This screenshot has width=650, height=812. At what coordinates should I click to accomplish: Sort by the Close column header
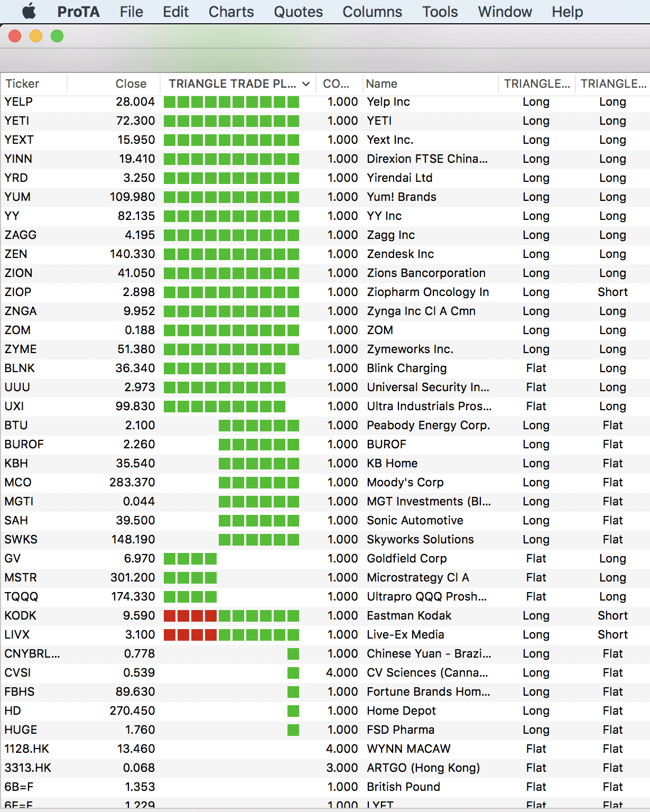[x=131, y=84]
